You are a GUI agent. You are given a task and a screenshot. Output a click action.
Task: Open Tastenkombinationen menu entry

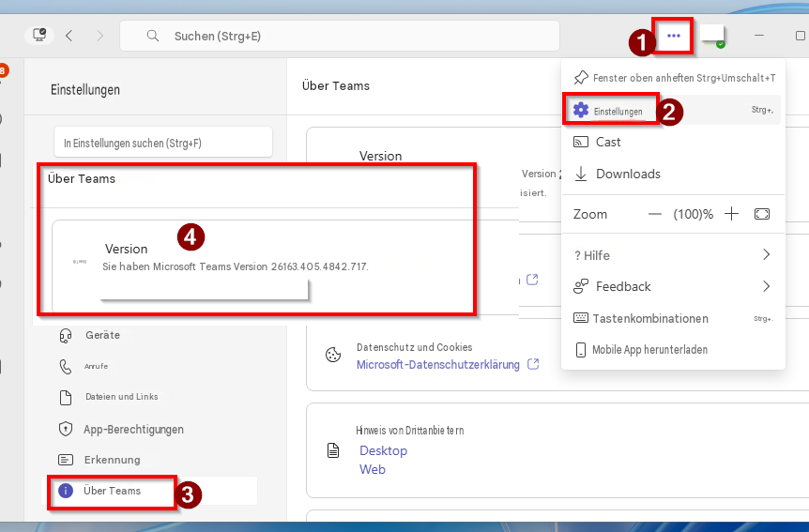(x=673, y=318)
